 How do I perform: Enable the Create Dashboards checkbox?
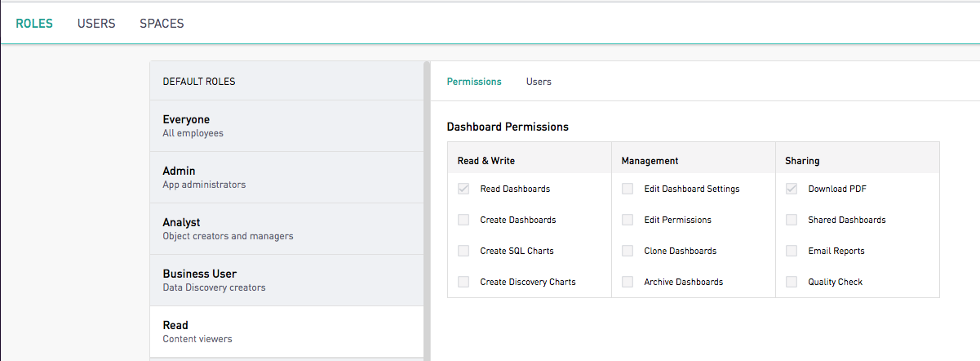(x=463, y=220)
